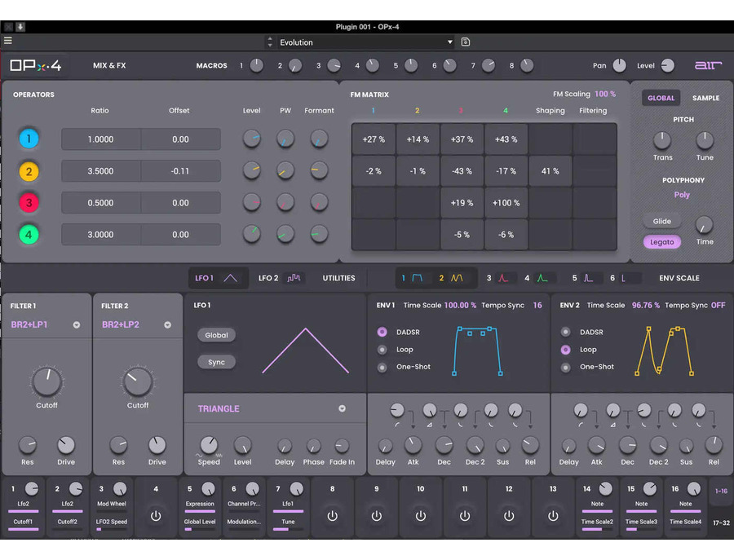
Task: Select operator 4 green circle
Action: click(29, 235)
